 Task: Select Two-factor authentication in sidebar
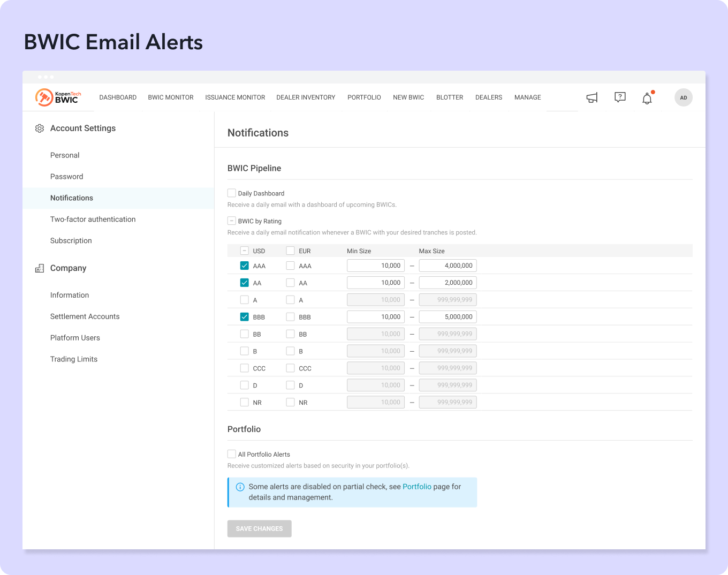click(x=93, y=220)
